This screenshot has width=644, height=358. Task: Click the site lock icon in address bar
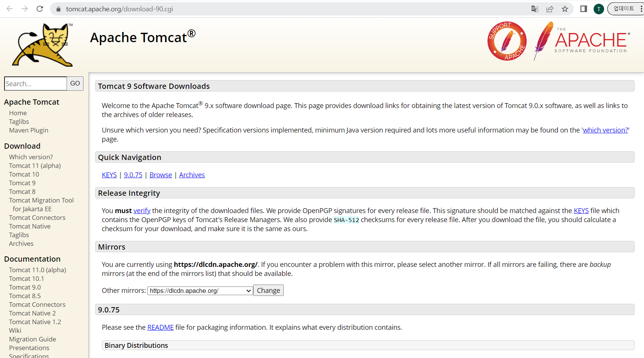[58, 9]
